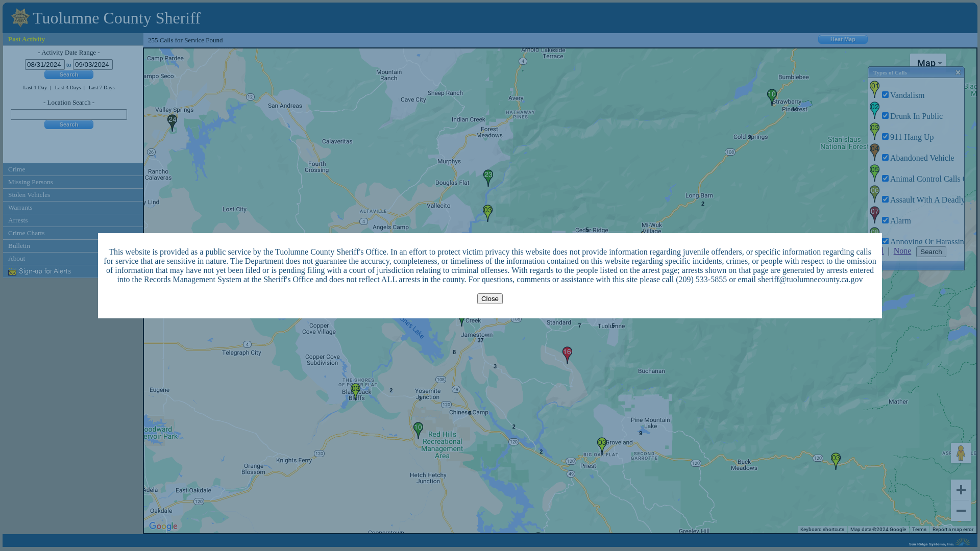This screenshot has width=980, height=551.
Task: Open the About menu item
Action: (51, 259)
